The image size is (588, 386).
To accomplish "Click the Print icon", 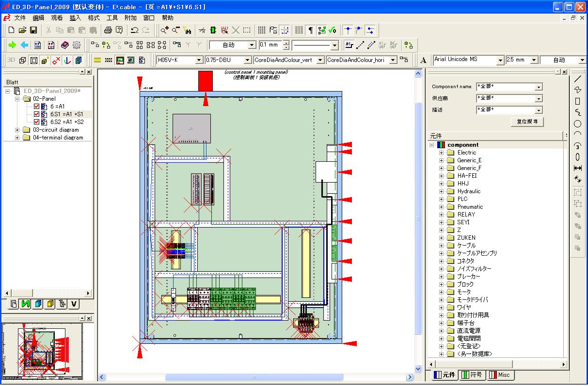I will click(x=108, y=30).
